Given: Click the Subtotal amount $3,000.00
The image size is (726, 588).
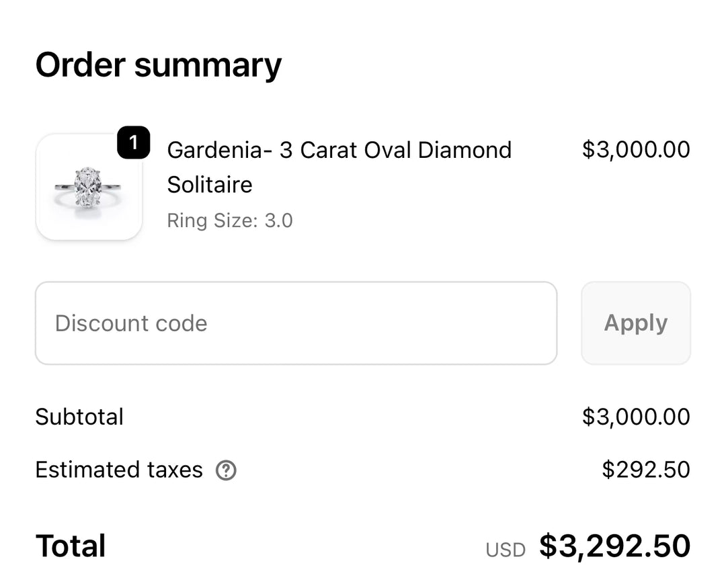Looking at the screenshot, I should 635,417.
